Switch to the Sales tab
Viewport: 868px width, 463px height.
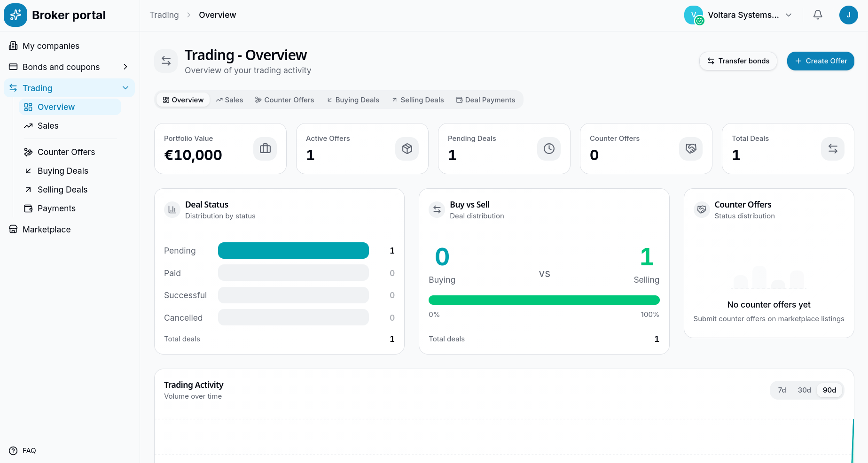click(229, 100)
